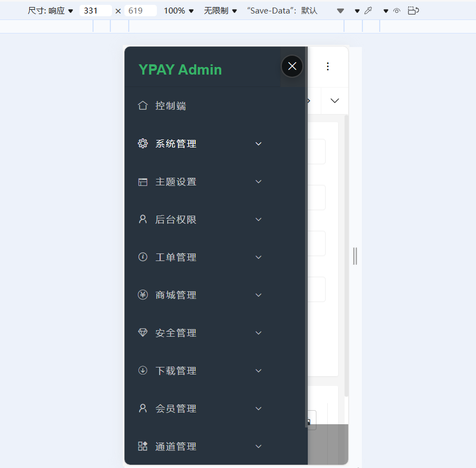Viewport: 476px width, 468px height.
Task: Click the rotate viewport icon in DevTools toolbar
Action: click(414, 10)
